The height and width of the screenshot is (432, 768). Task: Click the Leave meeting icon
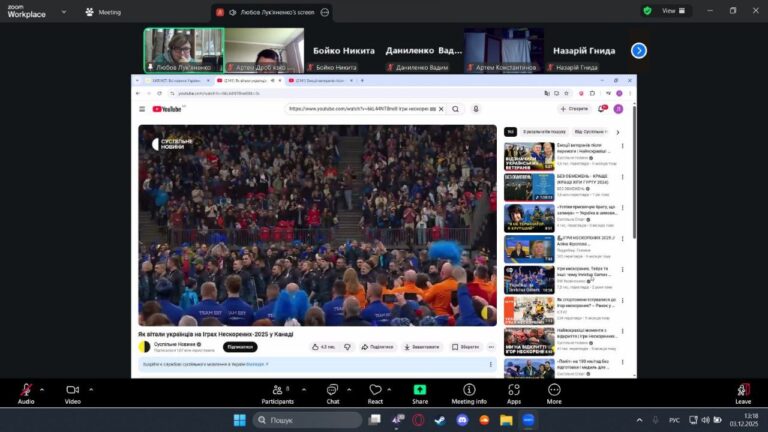pos(743,390)
